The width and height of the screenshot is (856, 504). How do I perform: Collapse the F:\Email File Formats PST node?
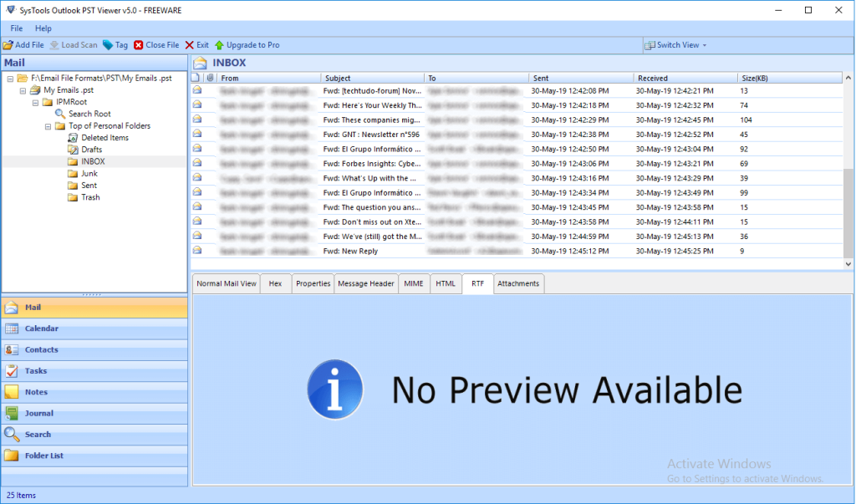click(x=10, y=79)
